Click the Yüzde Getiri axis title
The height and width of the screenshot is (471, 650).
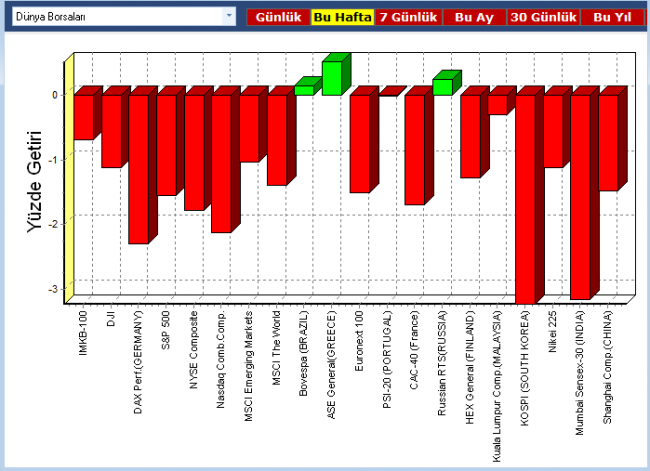click(x=35, y=182)
